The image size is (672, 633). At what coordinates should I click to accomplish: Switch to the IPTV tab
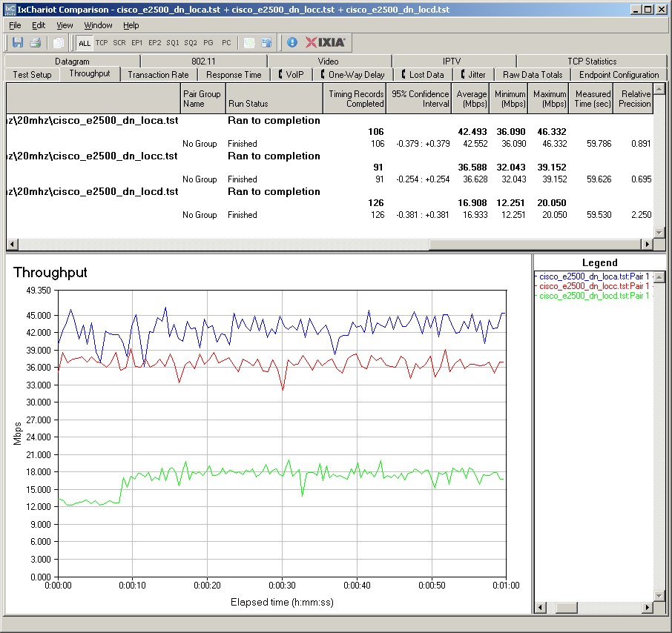[452, 62]
